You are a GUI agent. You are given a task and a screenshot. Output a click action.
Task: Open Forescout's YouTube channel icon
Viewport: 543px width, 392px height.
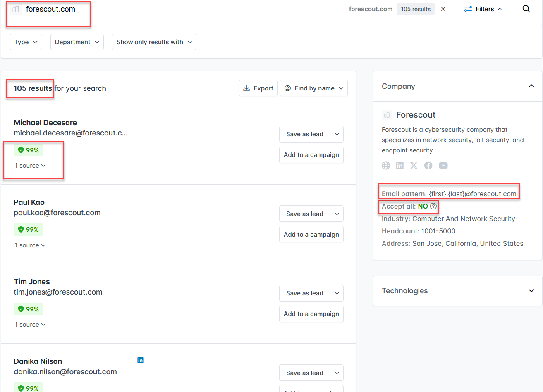pos(443,166)
